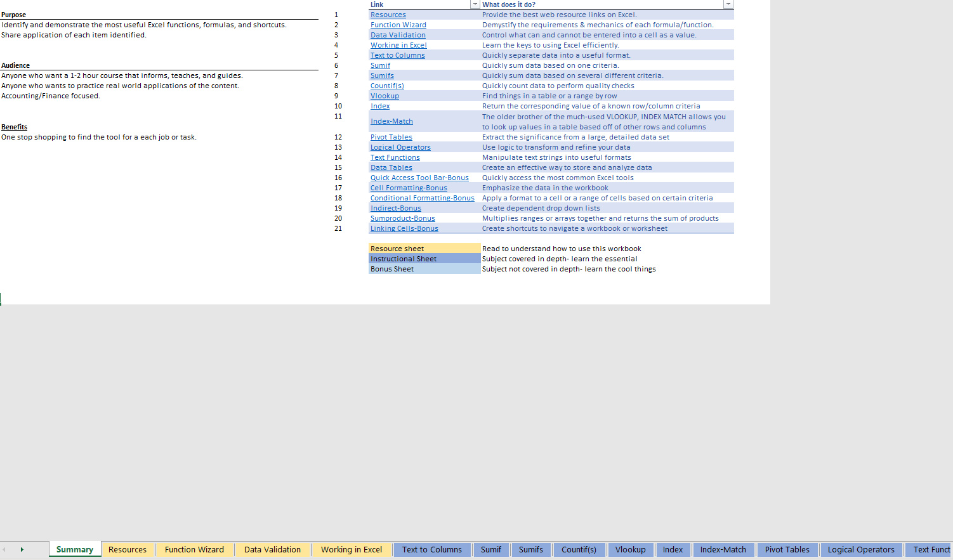Select the 'Share application of each item identified.' cell

coord(74,35)
